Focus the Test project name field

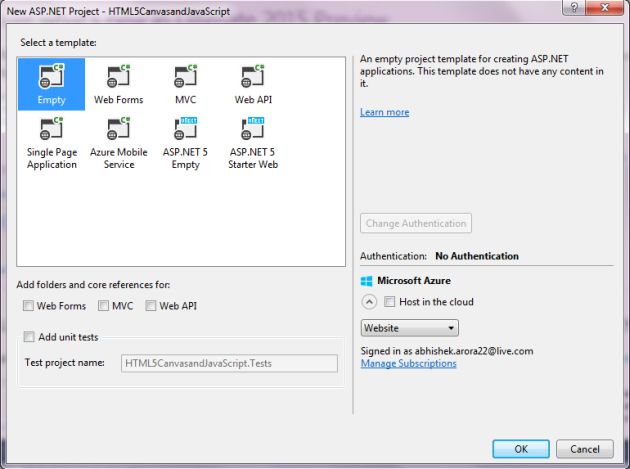click(x=229, y=363)
